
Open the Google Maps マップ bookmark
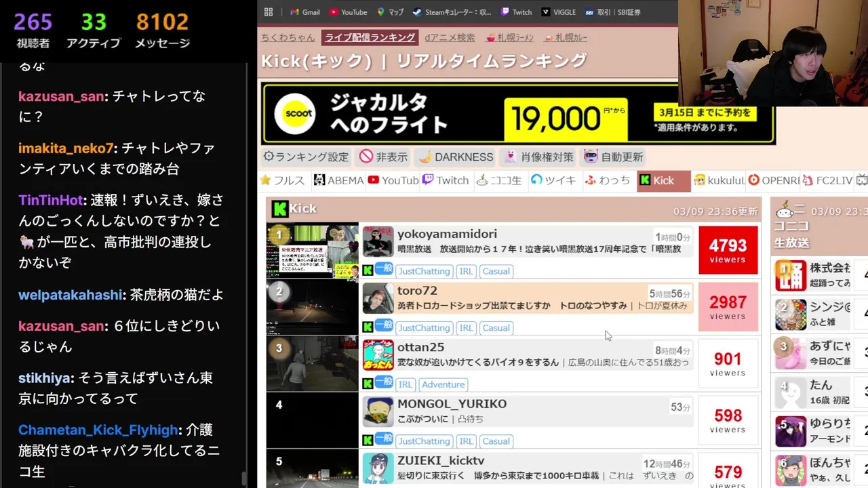(390, 12)
